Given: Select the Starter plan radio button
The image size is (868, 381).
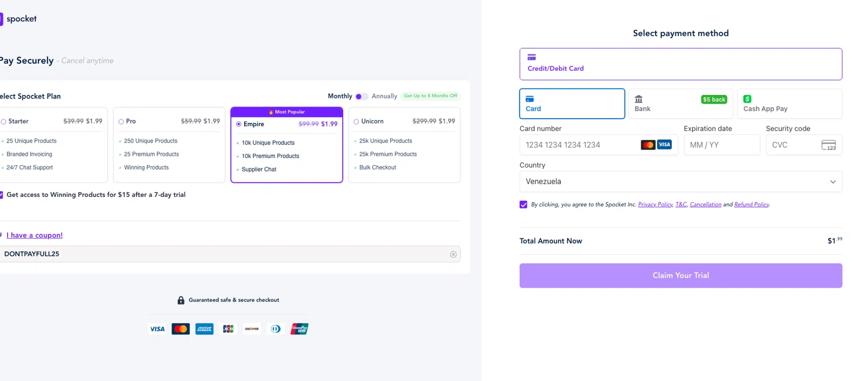Looking at the screenshot, I should click(x=3, y=122).
